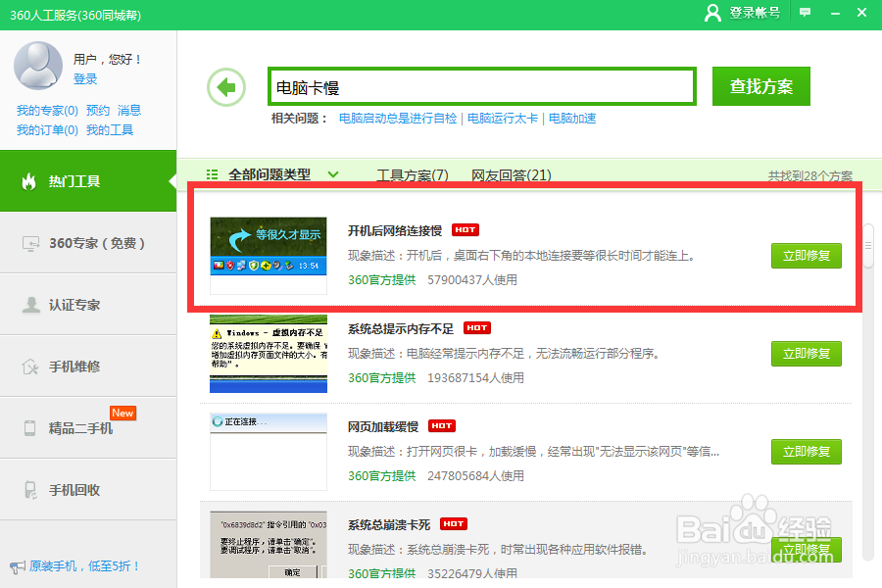Click the login account person icon
882x588 pixels.
pos(712,13)
